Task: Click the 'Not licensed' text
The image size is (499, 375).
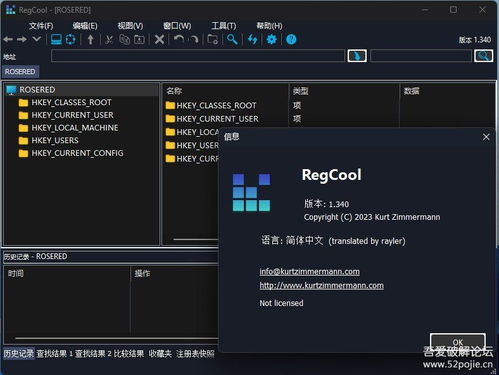Action: coord(281,303)
